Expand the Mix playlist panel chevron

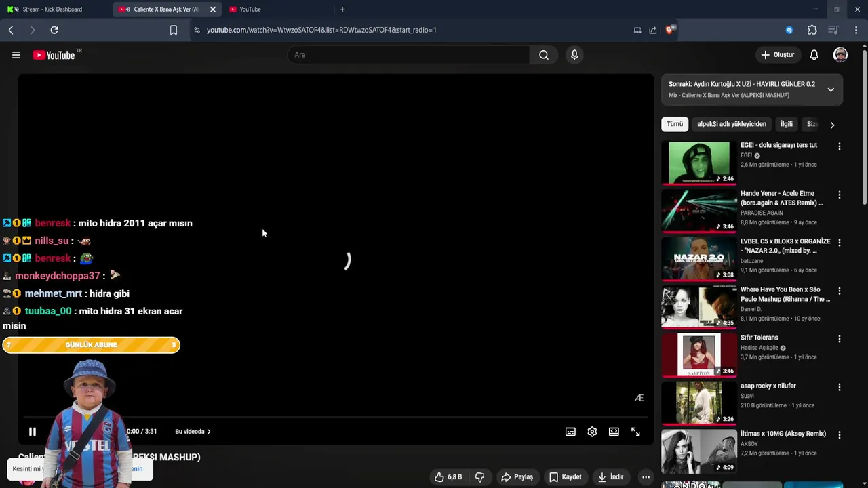[x=831, y=89]
